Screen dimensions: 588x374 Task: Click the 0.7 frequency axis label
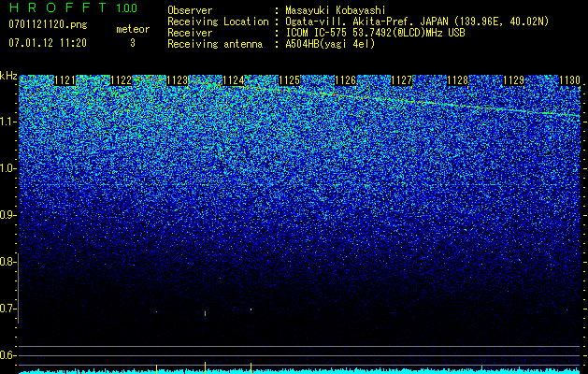click(7, 309)
